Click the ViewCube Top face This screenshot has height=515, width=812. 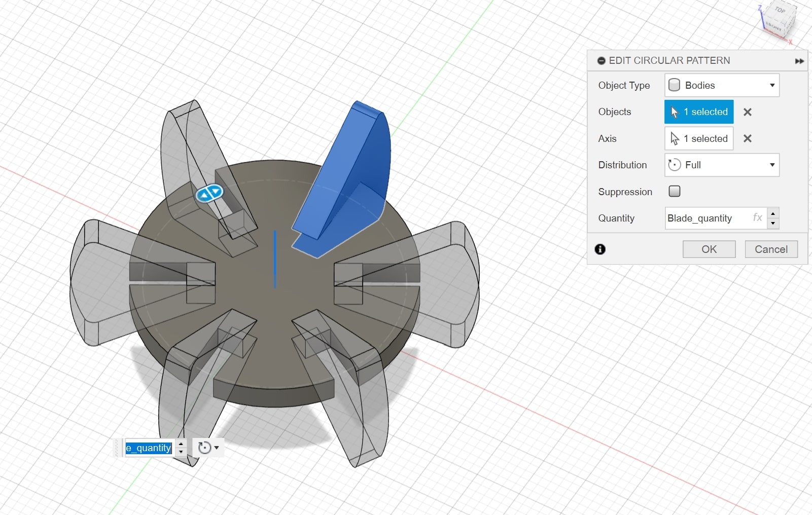click(780, 10)
